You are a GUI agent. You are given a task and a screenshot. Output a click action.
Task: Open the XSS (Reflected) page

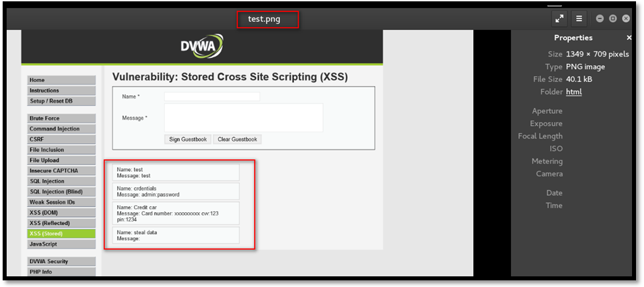click(62, 223)
